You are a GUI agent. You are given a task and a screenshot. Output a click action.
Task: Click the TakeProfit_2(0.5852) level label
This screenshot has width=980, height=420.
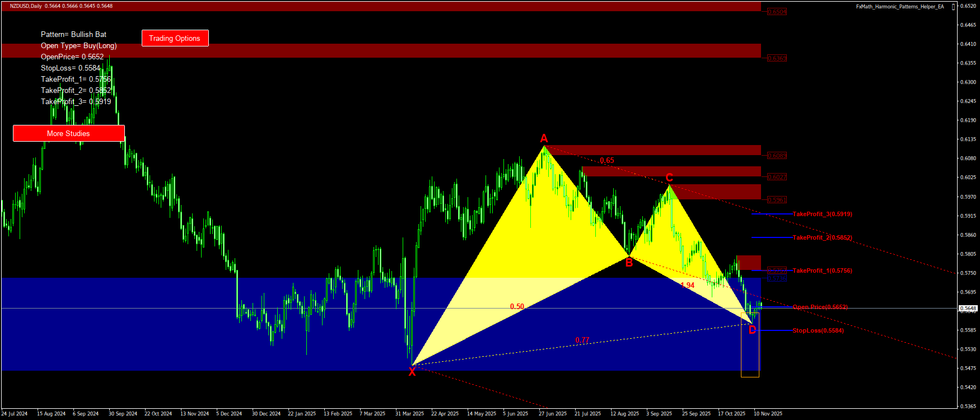click(822, 237)
